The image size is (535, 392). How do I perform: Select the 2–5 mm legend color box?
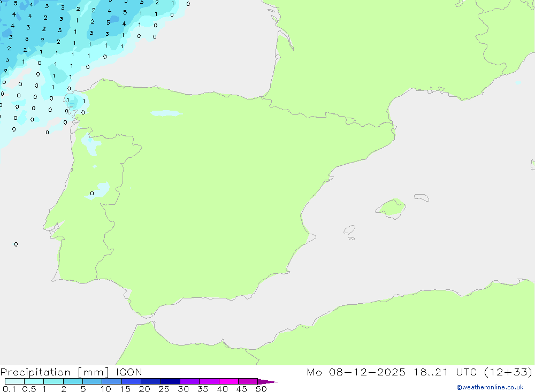73,381
